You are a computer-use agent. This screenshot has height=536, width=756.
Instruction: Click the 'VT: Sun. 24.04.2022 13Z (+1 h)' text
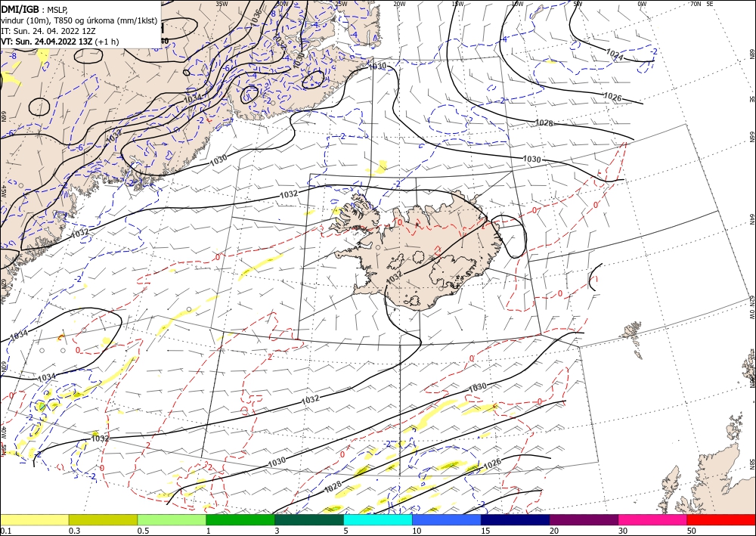click(60, 42)
